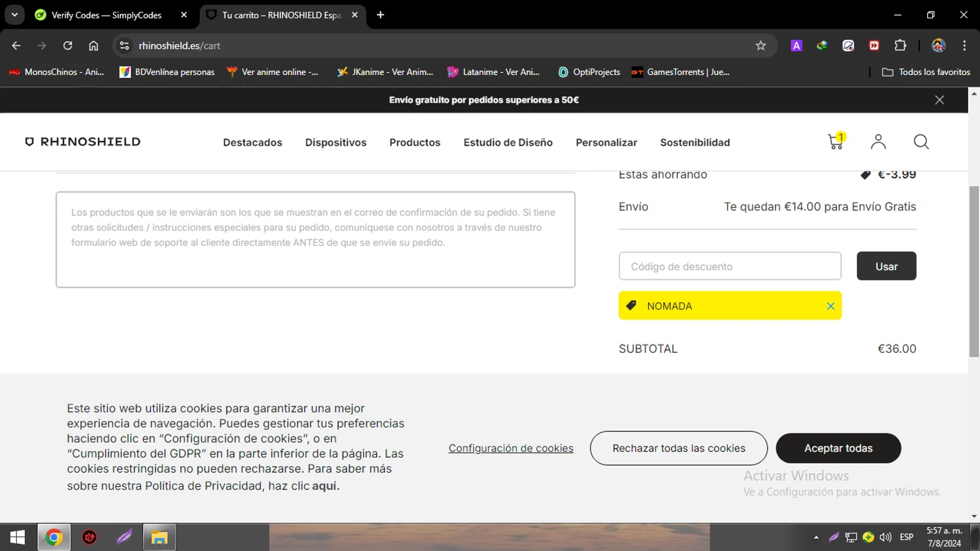
Task: Open the Productos menu
Action: tap(415, 142)
